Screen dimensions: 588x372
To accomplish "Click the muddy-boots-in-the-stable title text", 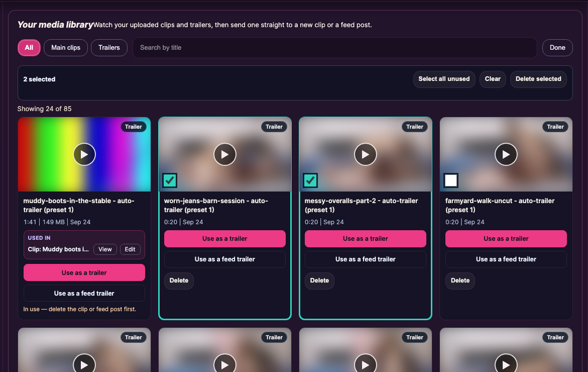I will 79,205.
